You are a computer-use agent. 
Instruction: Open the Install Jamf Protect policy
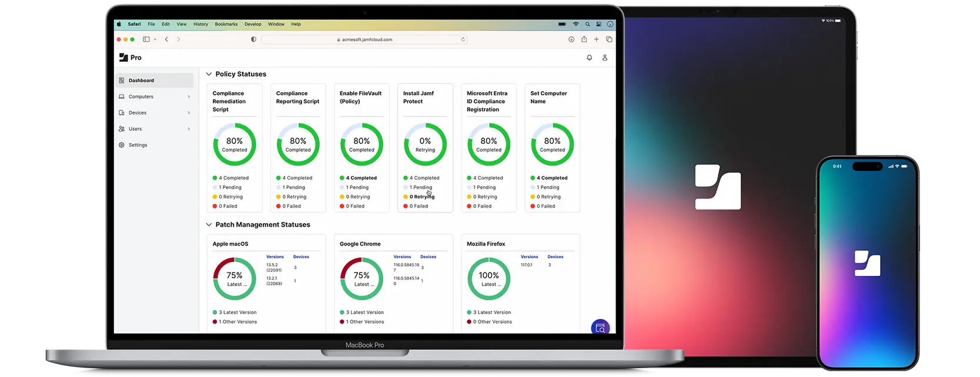click(419, 97)
